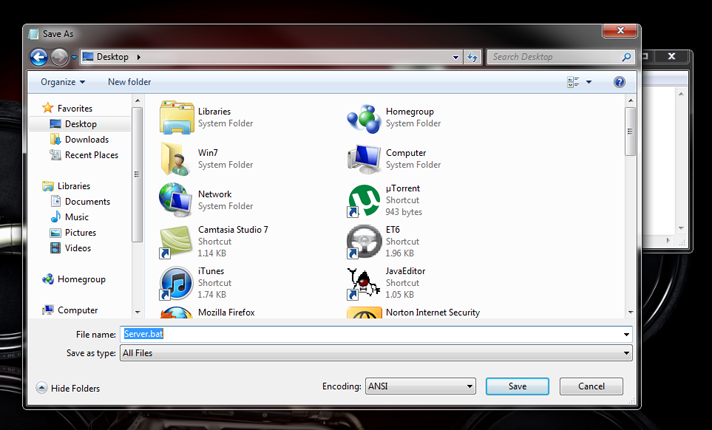The width and height of the screenshot is (712, 430).
Task: Expand the Desktop breadcrumb arrow
Action: click(x=138, y=57)
